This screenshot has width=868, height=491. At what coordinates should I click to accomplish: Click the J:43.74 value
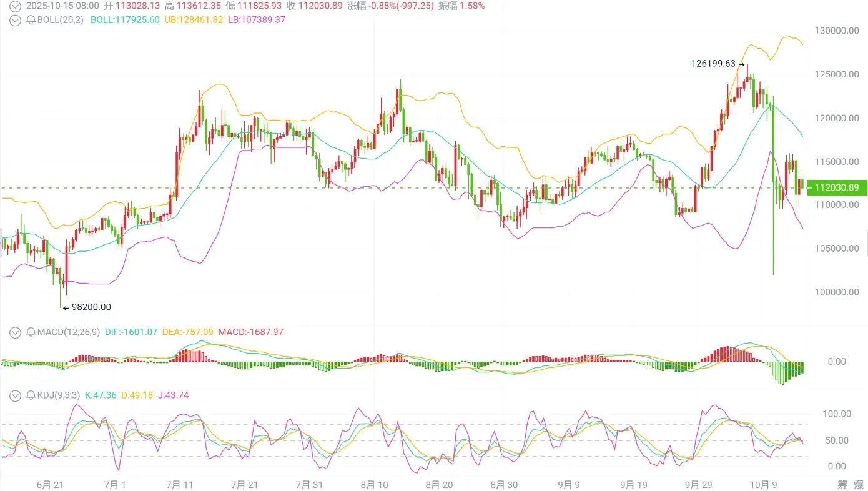coord(172,395)
